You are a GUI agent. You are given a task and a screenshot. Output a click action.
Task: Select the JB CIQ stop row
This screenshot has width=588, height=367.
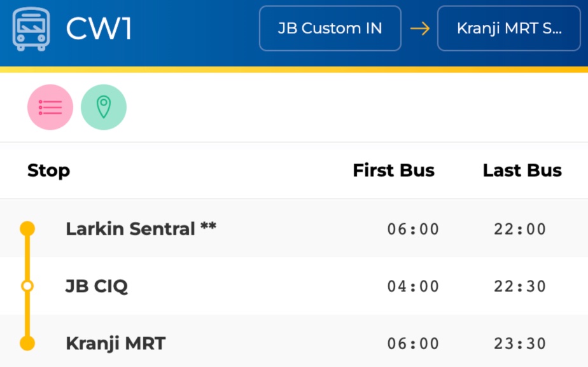click(x=294, y=286)
